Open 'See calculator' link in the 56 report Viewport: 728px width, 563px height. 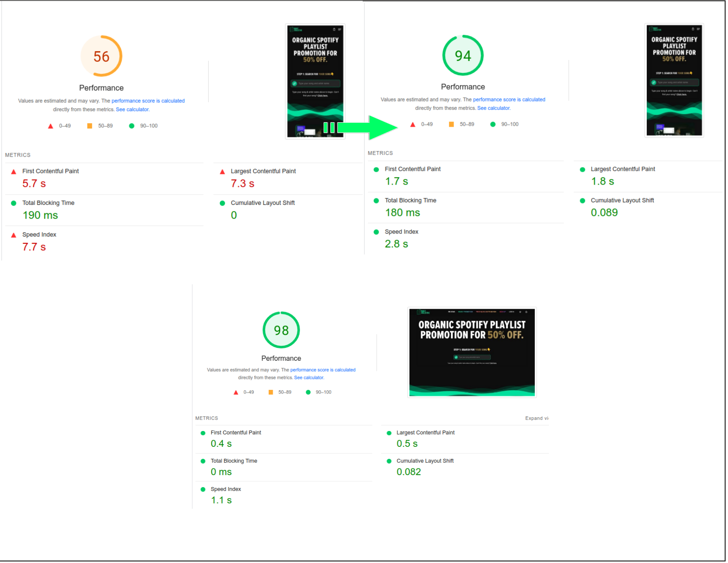pyautogui.click(x=132, y=110)
